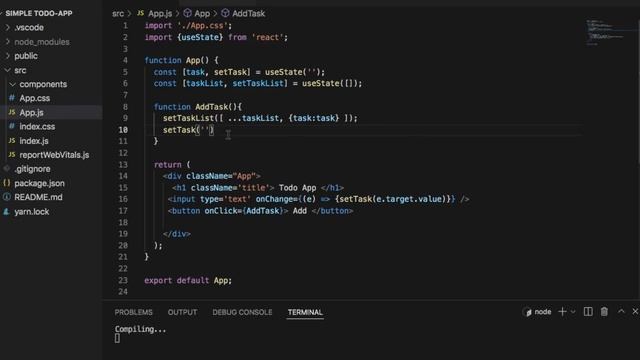Click the node terminal label
This screenshot has width=640, height=360.
click(x=542, y=312)
